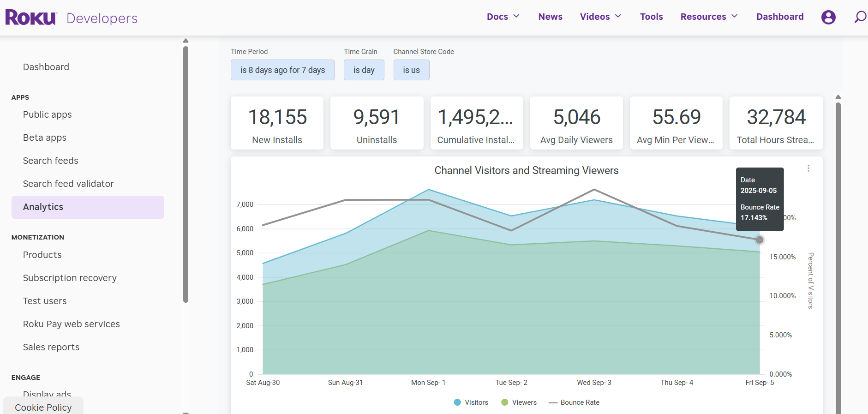
Task: Click the Fri Sep-5 bounce rate point
Action: [760, 240]
